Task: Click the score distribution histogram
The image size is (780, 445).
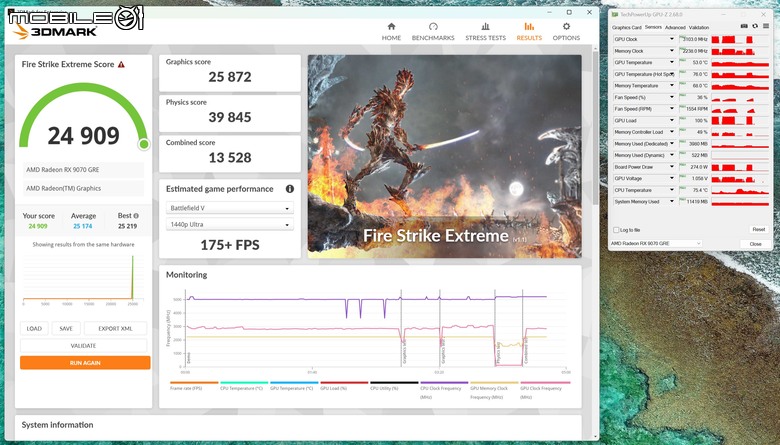Action: pyautogui.click(x=83, y=278)
